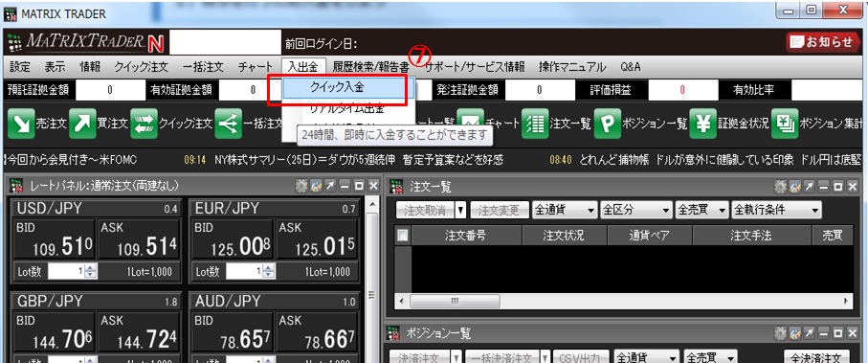Click the USD/JPY Lot数 input field
868x363 pixels.
click(x=67, y=272)
